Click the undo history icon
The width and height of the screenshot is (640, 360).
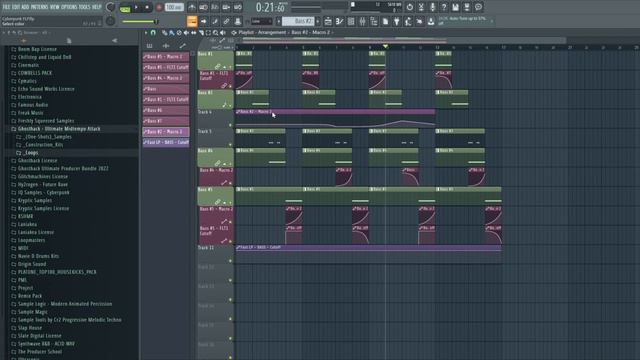(x=409, y=7)
